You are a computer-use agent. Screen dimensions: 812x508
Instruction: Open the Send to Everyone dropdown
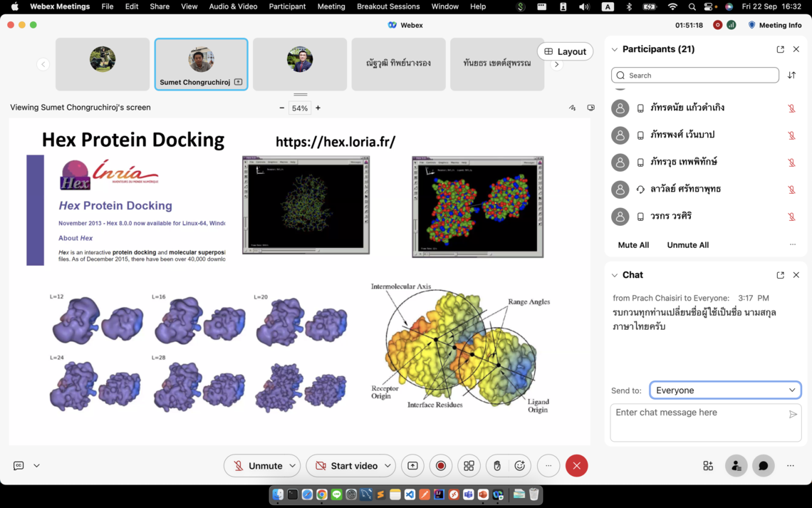click(x=725, y=390)
